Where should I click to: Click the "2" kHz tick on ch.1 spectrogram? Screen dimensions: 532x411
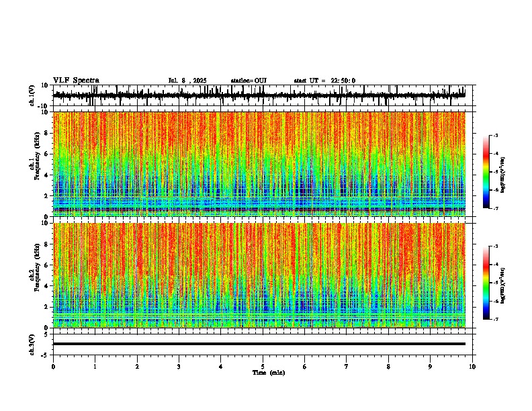47,195
